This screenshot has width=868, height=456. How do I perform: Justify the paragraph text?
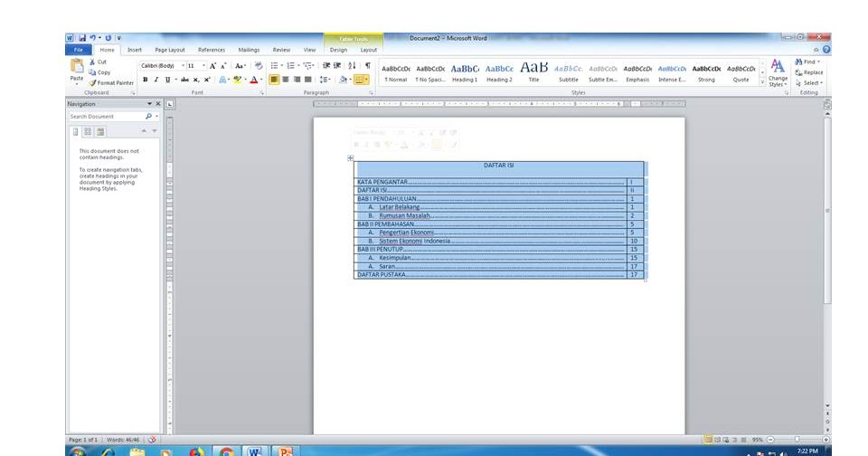point(307,80)
